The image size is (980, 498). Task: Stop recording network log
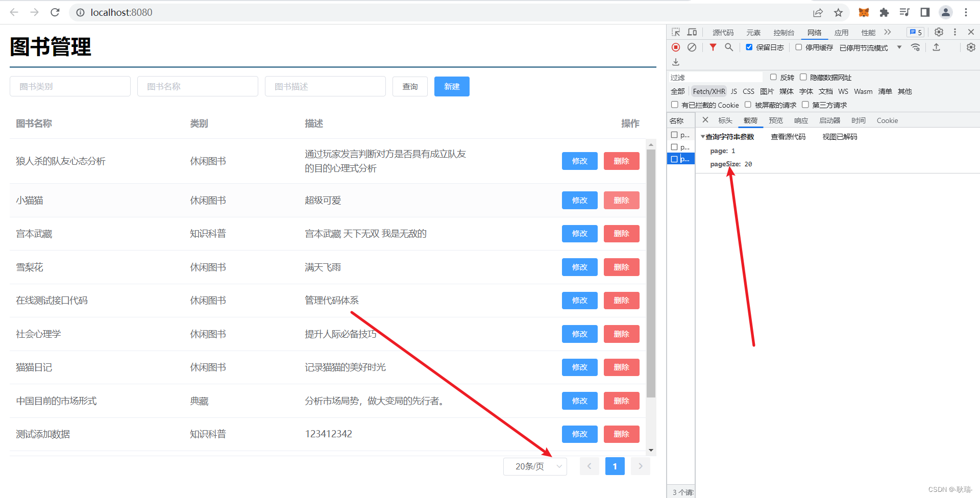(676, 47)
